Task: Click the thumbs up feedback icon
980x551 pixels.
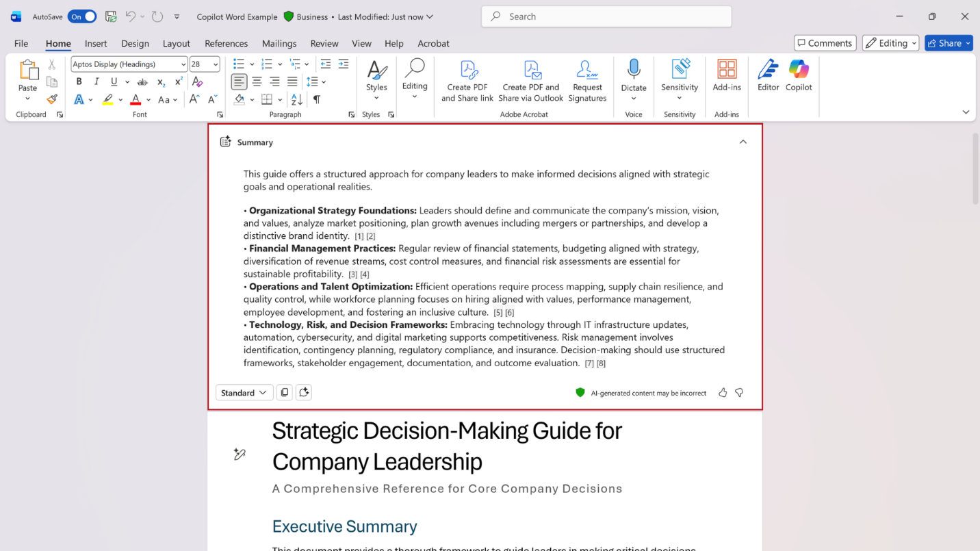Action: click(723, 392)
